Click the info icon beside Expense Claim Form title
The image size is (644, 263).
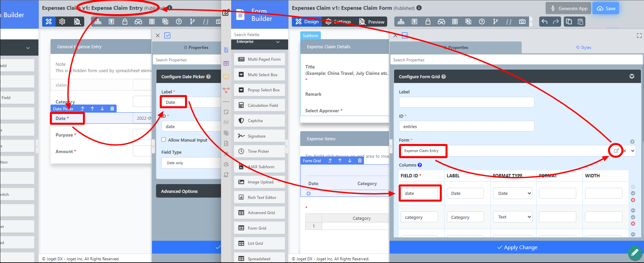point(419,8)
